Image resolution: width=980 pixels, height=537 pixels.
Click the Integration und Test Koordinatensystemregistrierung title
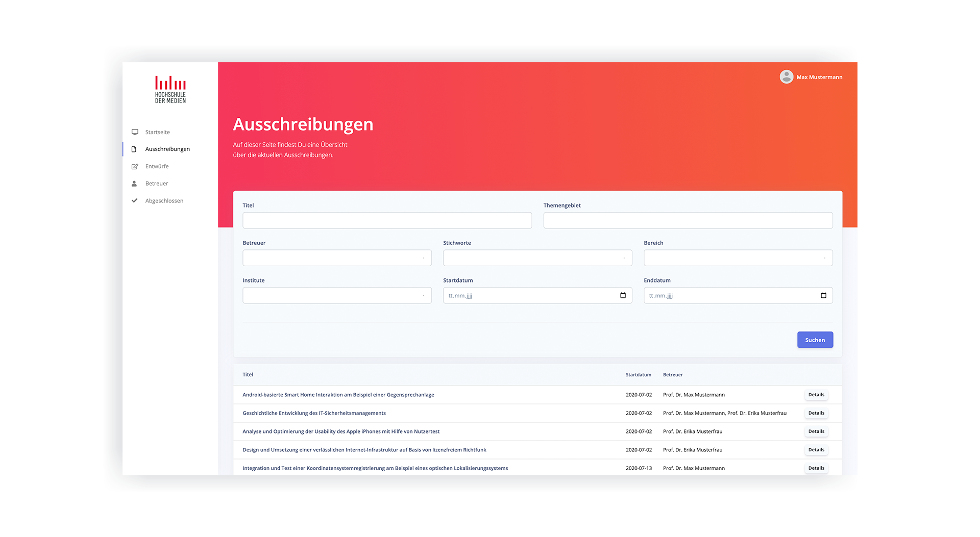point(375,469)
